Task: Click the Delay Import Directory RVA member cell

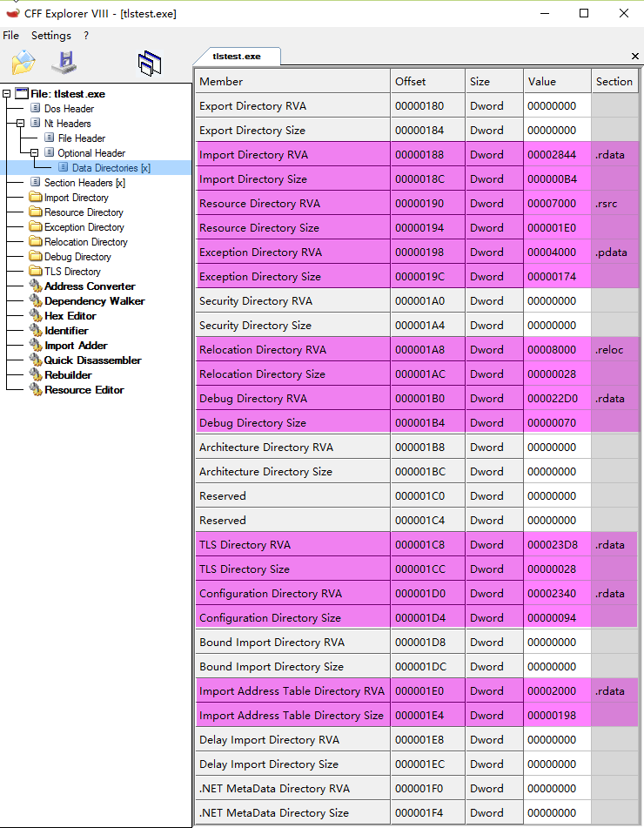Action: [293, 739]
